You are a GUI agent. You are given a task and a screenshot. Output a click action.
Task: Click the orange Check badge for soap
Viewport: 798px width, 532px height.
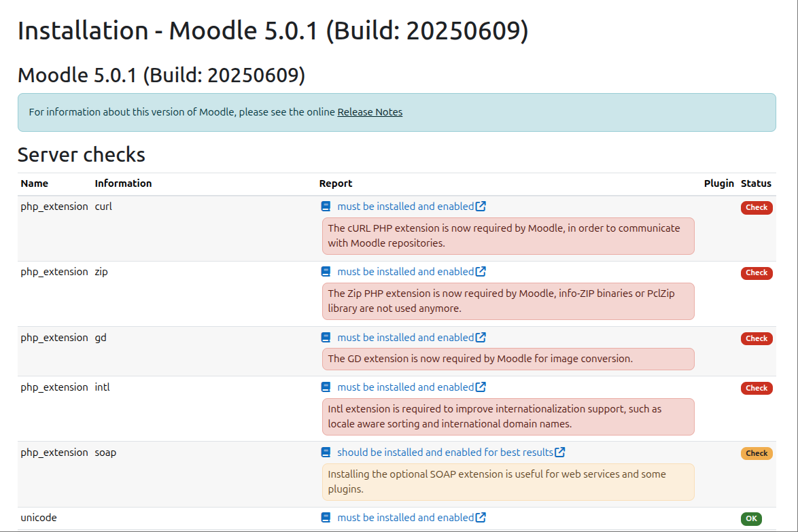[x=757, y=453]
